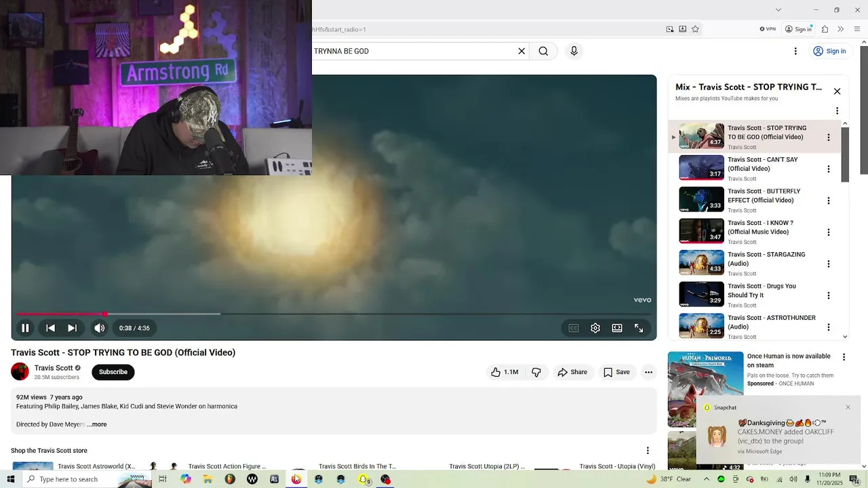The height and width of the screenshot is (488, 868).
Task: Open Snapchat from the taskbar
Action: [363, 479]
